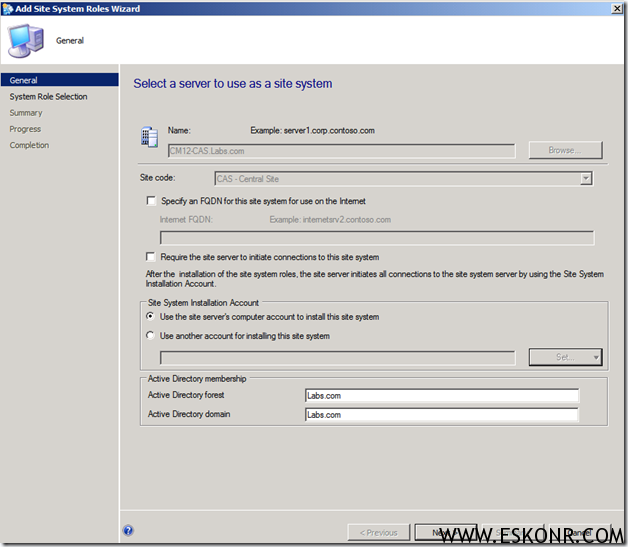Go to System Role Selection step
The width and height of the screenshot is (628, 547).
click(x=48, y=97)
